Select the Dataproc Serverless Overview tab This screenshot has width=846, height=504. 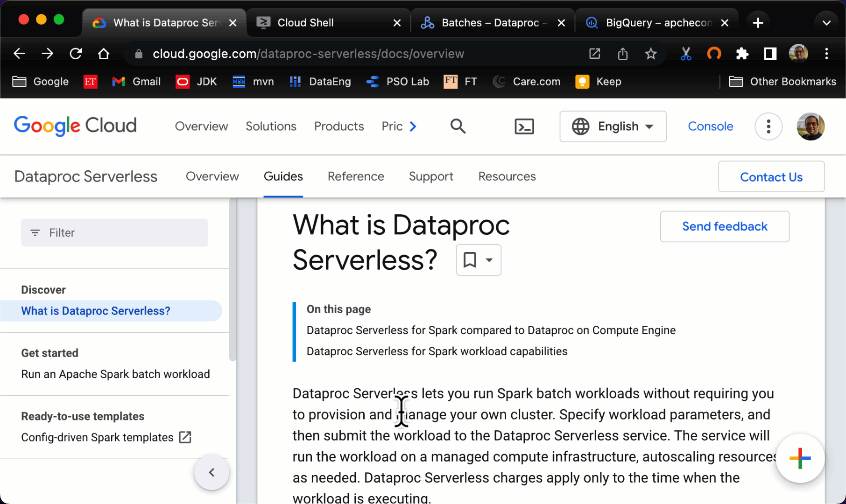pos(212,176)
